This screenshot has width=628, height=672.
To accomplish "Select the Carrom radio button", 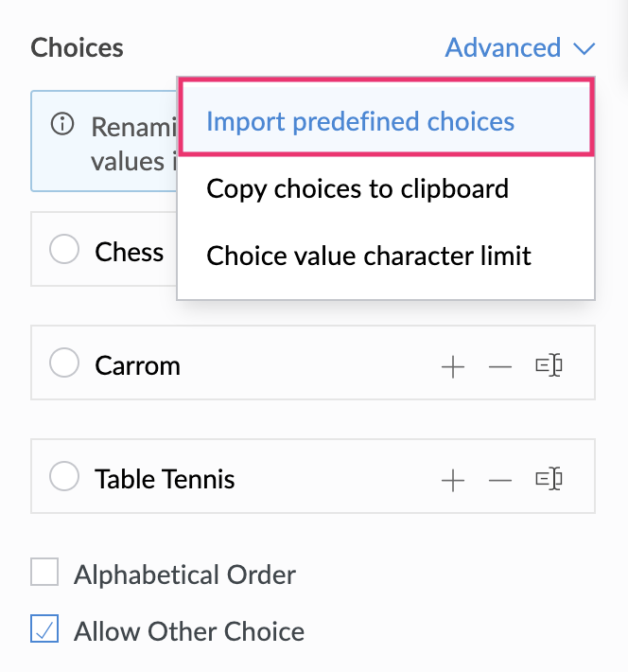I will pos(64,364).
